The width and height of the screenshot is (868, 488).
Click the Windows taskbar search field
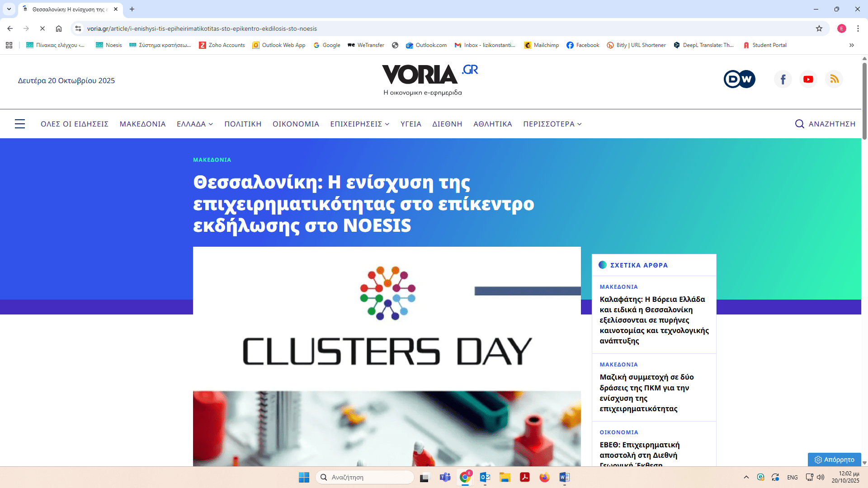[365, 477]
